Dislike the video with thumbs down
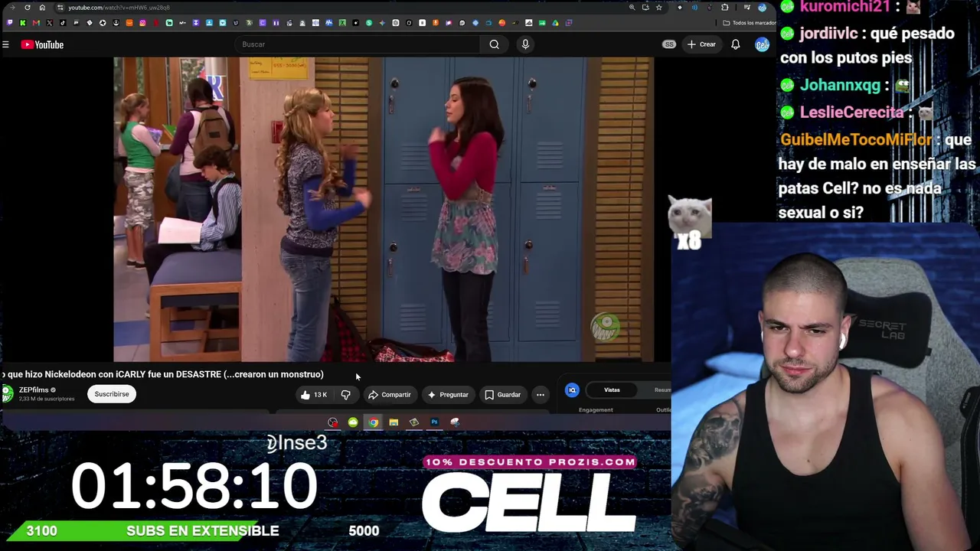 coord(346,395)
